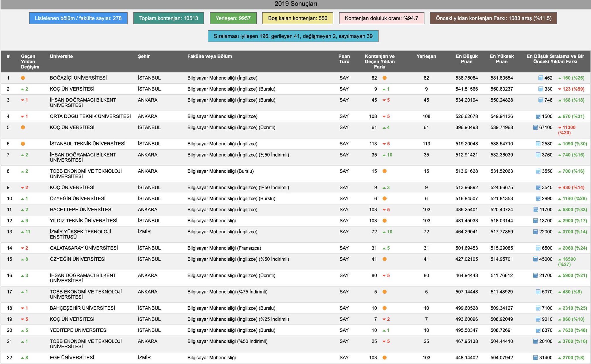Select the Hacettepe Üniversitesi row name
591x364 pixels.
81,210
